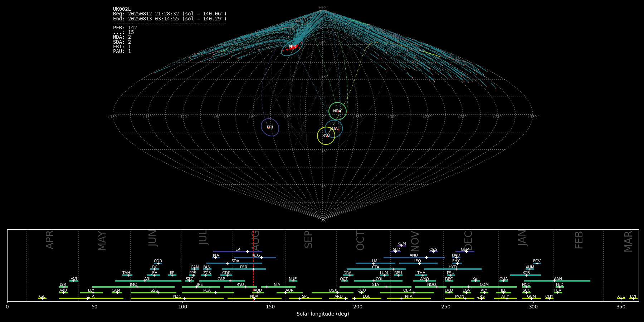Click the KSE shower label in timeline

coord(42,297)
